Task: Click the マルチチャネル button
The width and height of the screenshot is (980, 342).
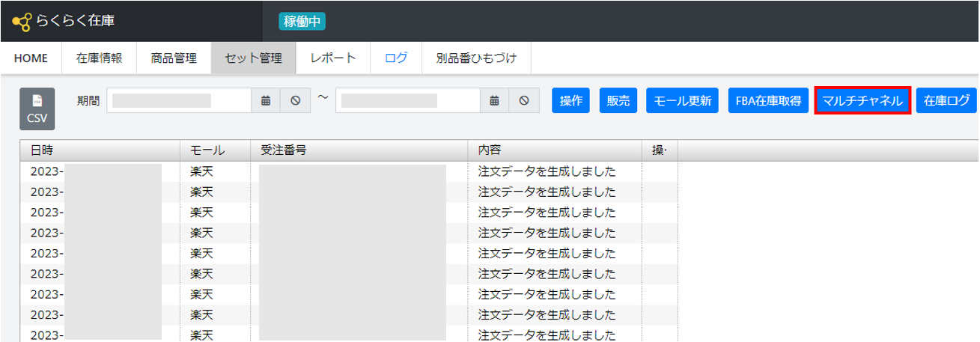Action: [862, 100]
